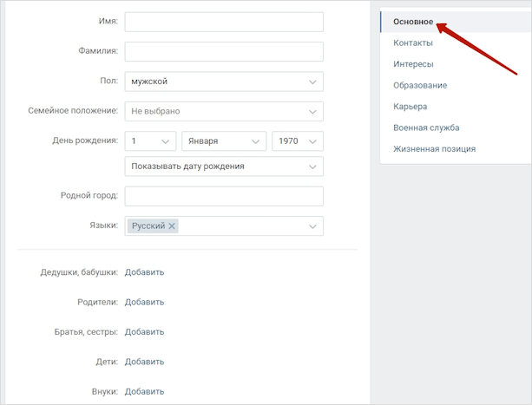The width and height of the screenshot is (532, 405).
Task: Click the Семейное положение label
Action: (73, 111)
